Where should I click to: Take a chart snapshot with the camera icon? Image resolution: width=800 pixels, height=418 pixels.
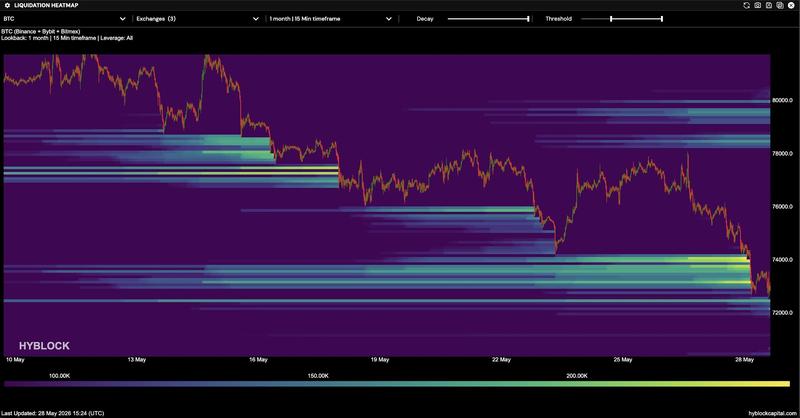coord(758,5)
